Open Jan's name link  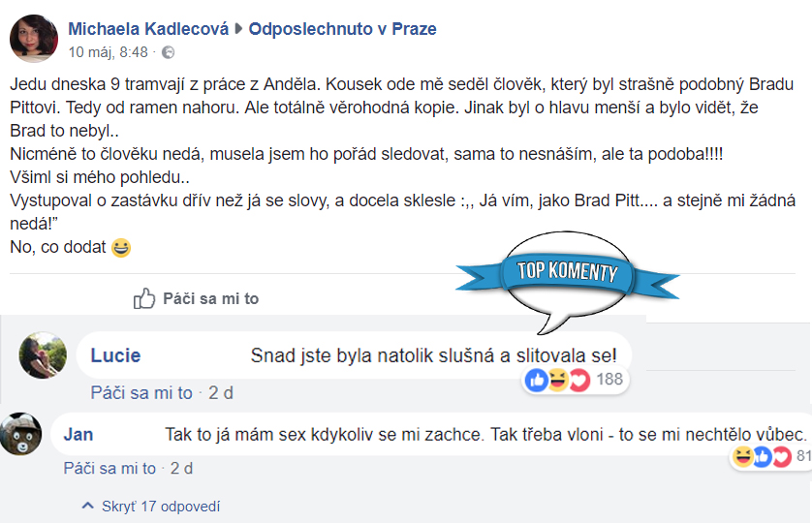[x=78, y=435]
